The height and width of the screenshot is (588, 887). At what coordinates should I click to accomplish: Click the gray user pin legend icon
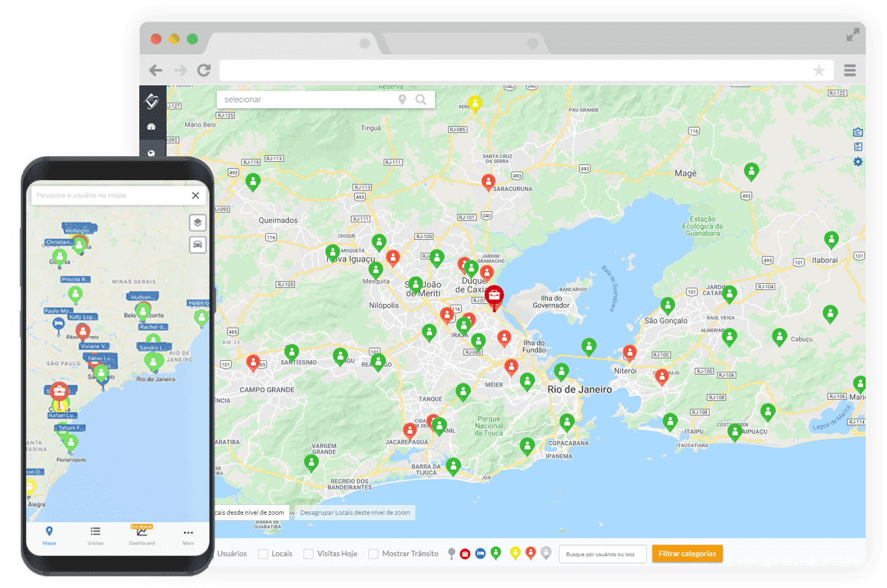(x=546, y=553)
